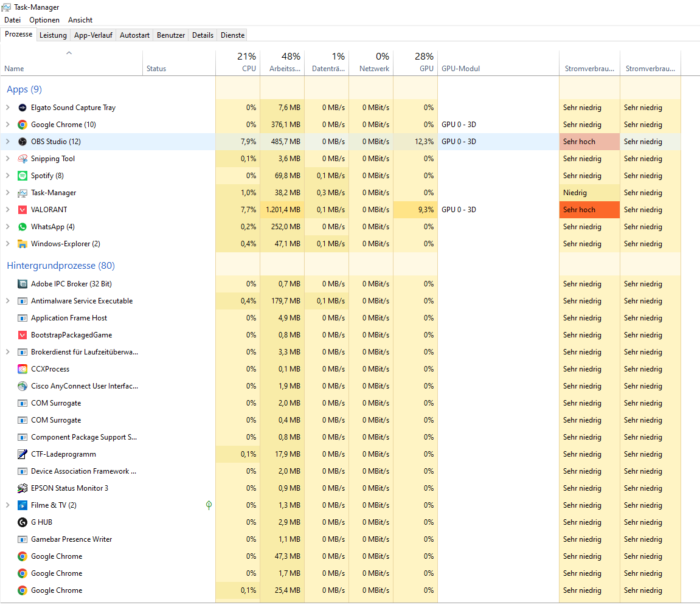Click the CCXProcess icon
The height and width of the screenshot is (605, 700).
pyautogui.click(x=23, y=369)
